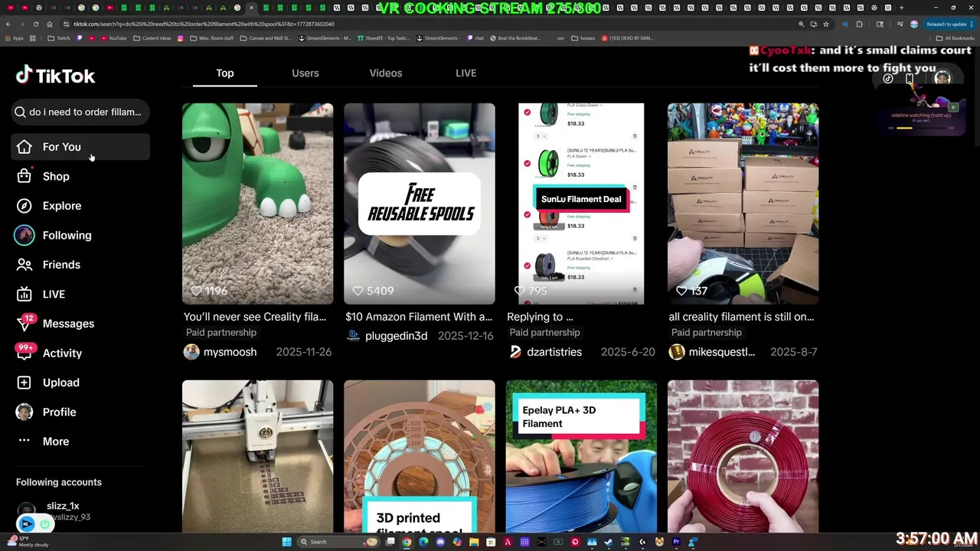Click the mikesquestl avatar icon

(x=677, y=352)
